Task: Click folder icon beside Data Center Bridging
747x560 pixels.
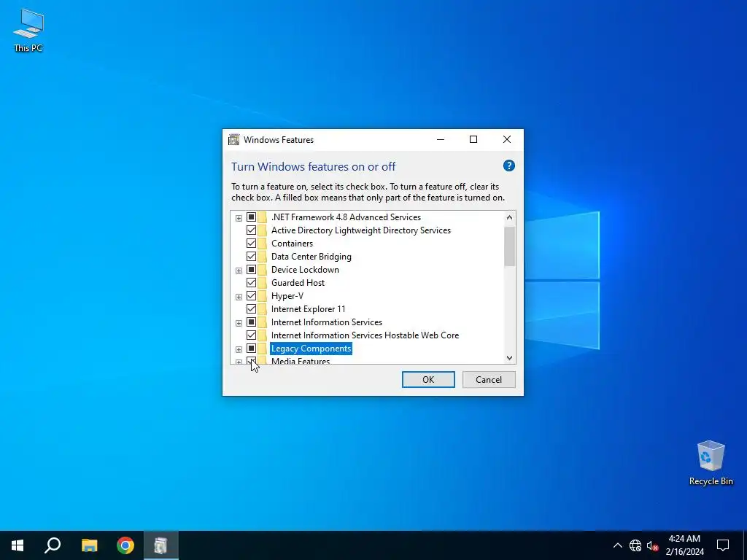Action: [x=262, y=257]
